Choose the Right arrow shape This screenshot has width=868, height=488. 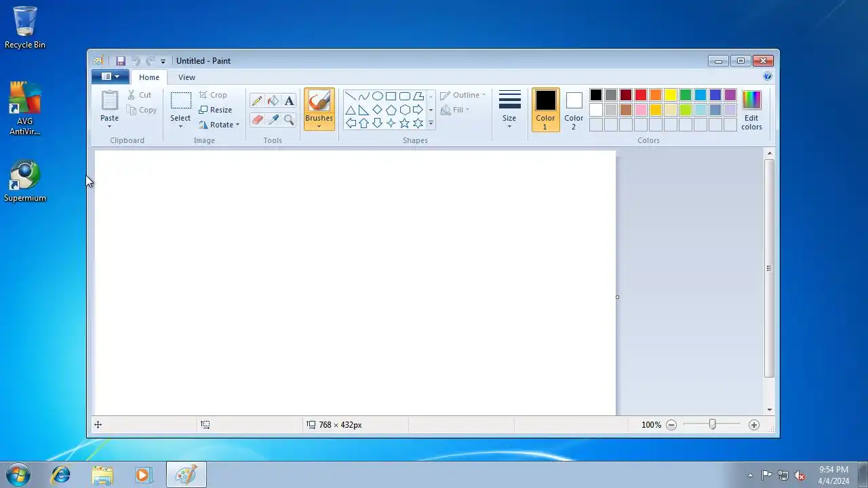pos(418,110)
